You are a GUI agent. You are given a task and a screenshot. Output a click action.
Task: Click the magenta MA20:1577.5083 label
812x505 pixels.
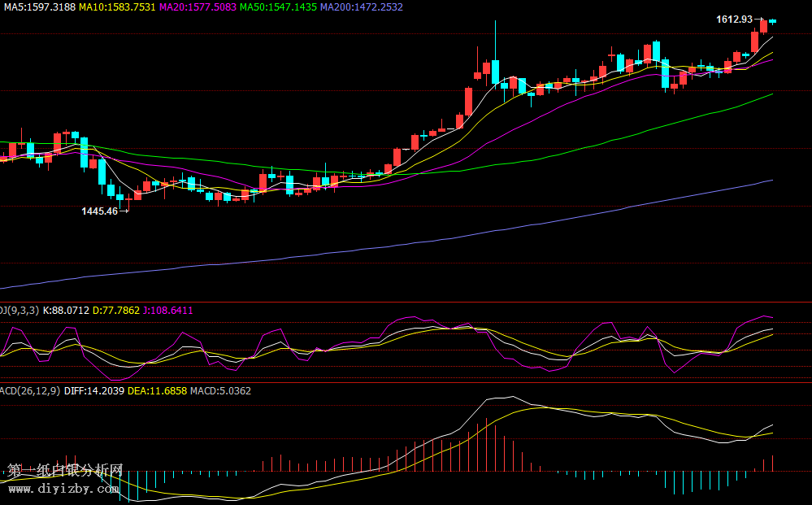pyautogui.click(x=198, y=7)
